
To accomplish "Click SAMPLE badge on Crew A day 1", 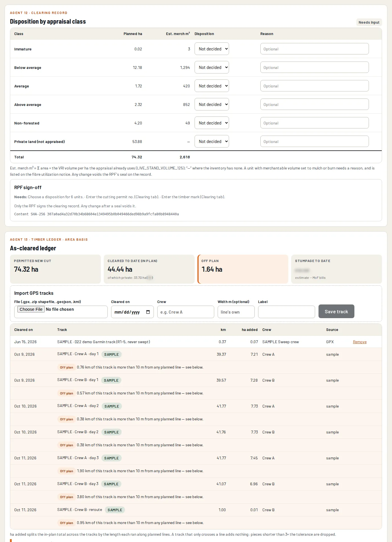I will click(111, 355).
